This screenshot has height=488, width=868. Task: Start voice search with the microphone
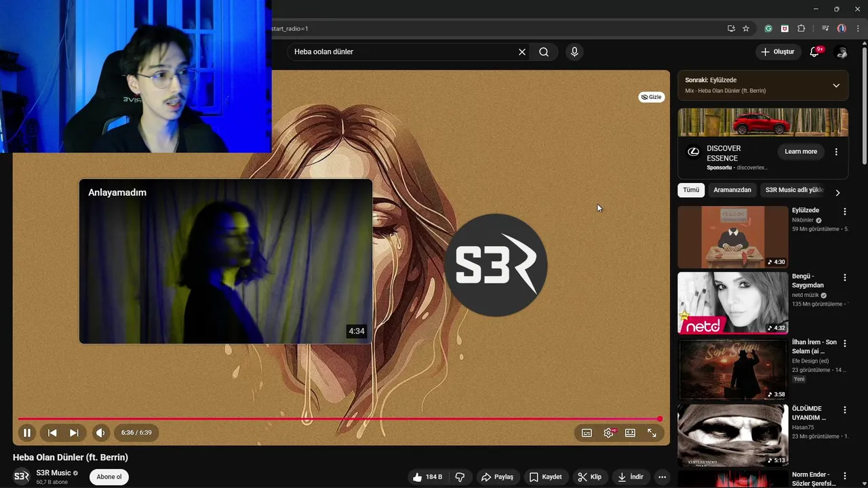click(x=574, y=52)
